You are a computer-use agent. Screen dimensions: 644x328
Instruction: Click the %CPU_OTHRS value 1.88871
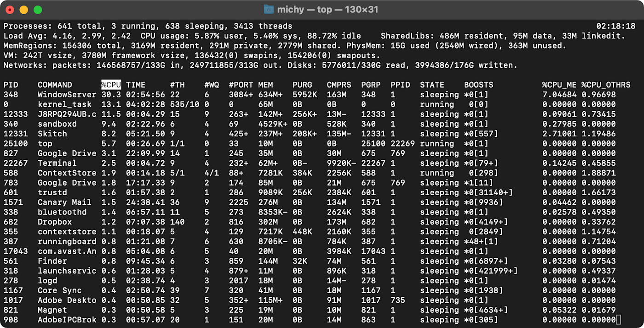(598, 173)
